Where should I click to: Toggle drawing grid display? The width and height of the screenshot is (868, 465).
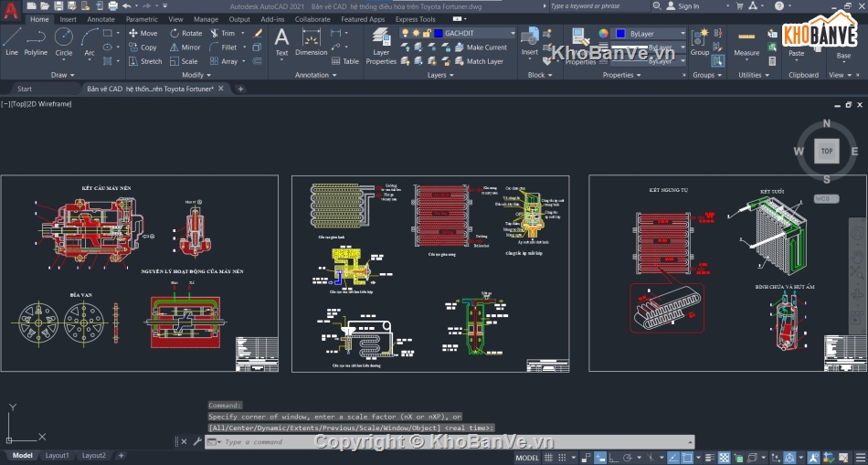pyautogui.click(x=548, y=458)
